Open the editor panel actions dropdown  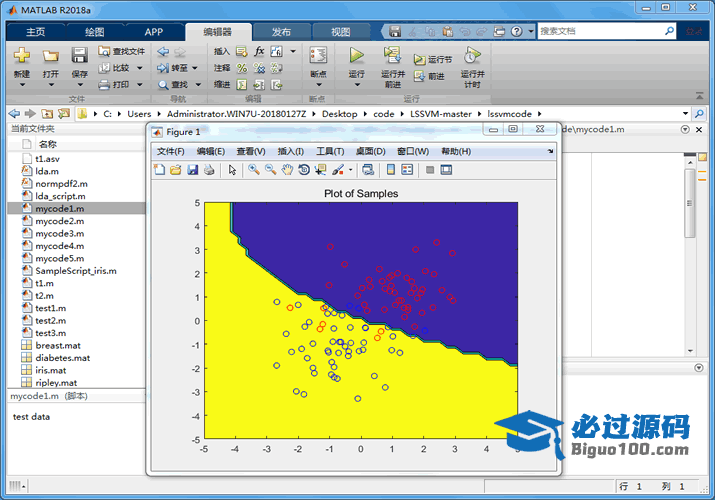click(x=685, y=129)
